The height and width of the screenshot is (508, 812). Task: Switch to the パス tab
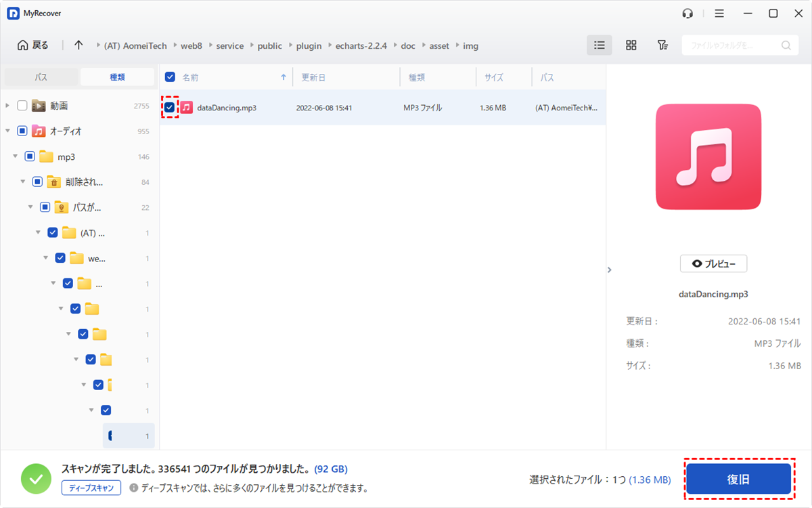(41, 77)
